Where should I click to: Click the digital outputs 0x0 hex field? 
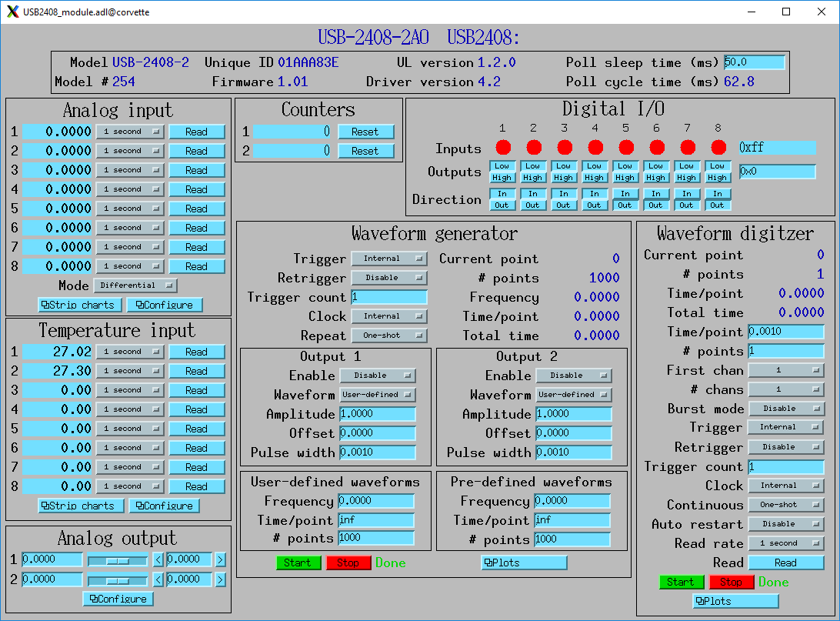778,172
